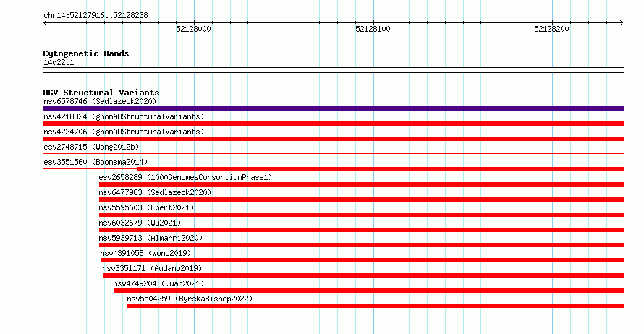Click the DGV Structural Variants track title
Viewport: 644px width, 334px height.
click(101, 93)
